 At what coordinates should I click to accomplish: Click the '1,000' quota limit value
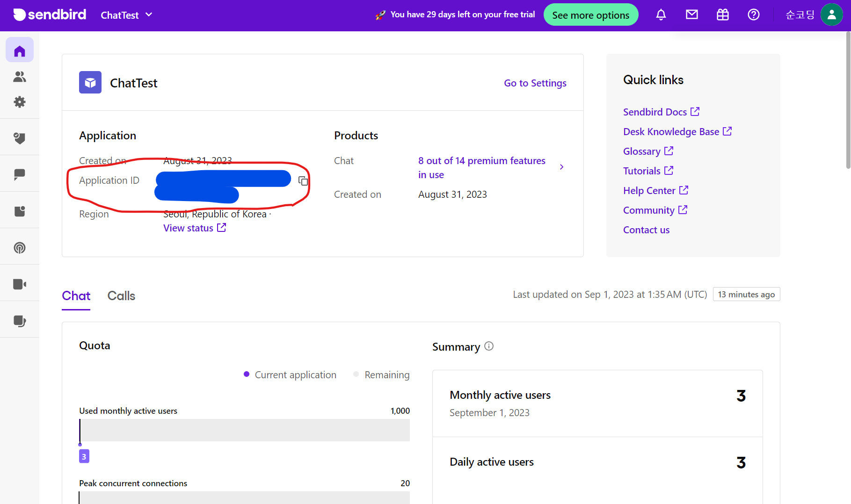point(400,411)
